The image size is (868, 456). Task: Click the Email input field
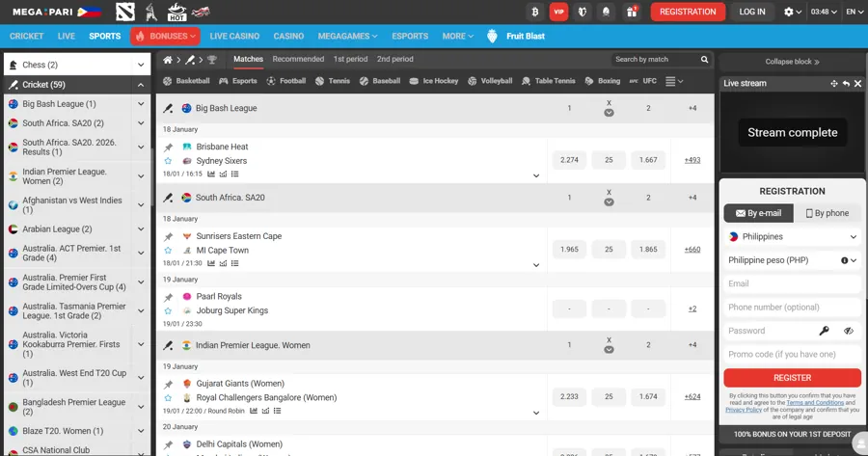791,283
